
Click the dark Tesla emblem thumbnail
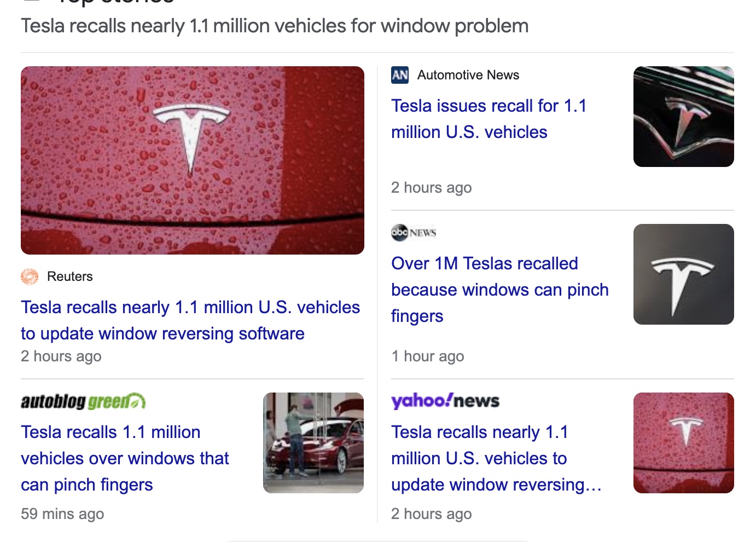click(683, 116)
